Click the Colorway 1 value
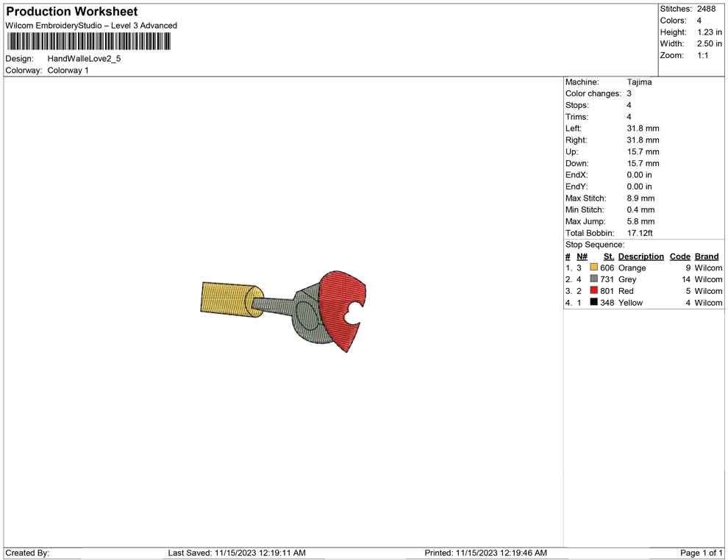Viewport: 728px width, 560px height. (68, 71)
